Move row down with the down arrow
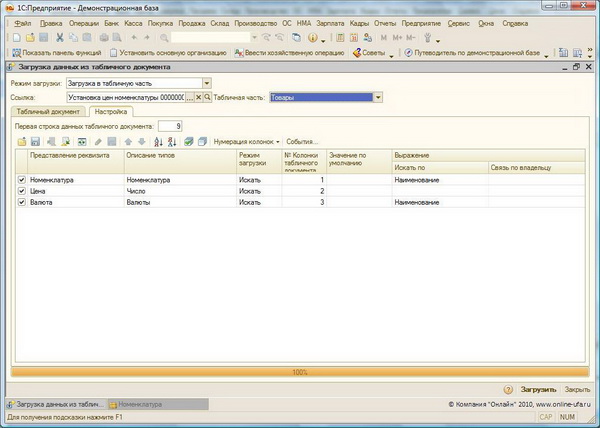The image size is (600, 428). (142, 142)
